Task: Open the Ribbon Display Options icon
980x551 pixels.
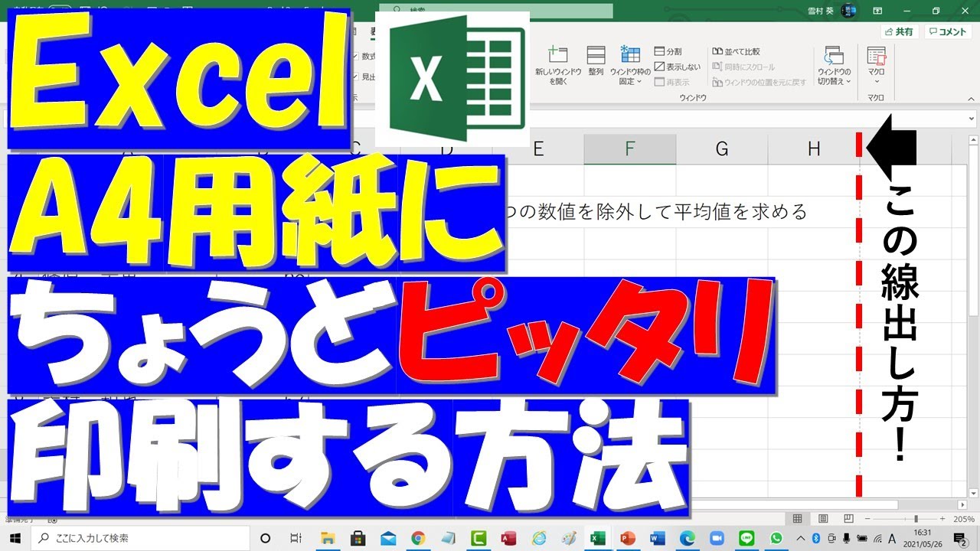Action: pyautogui.click(x=879, y=11)
